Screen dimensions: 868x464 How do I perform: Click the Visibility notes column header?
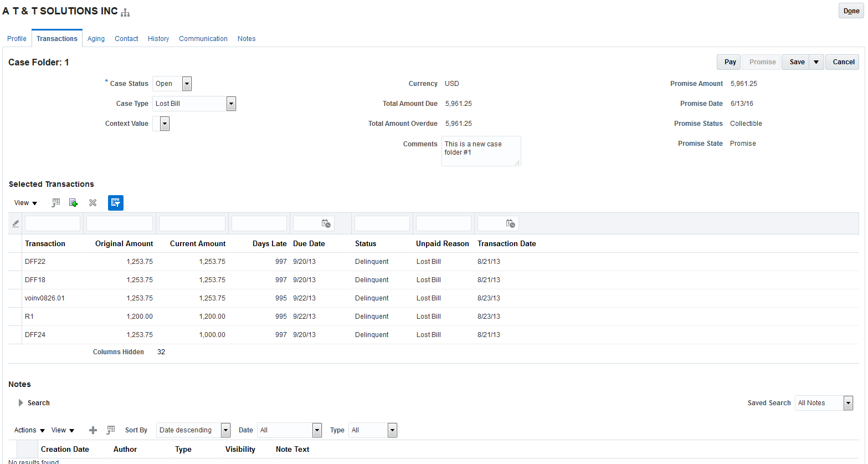pos(240,450)
